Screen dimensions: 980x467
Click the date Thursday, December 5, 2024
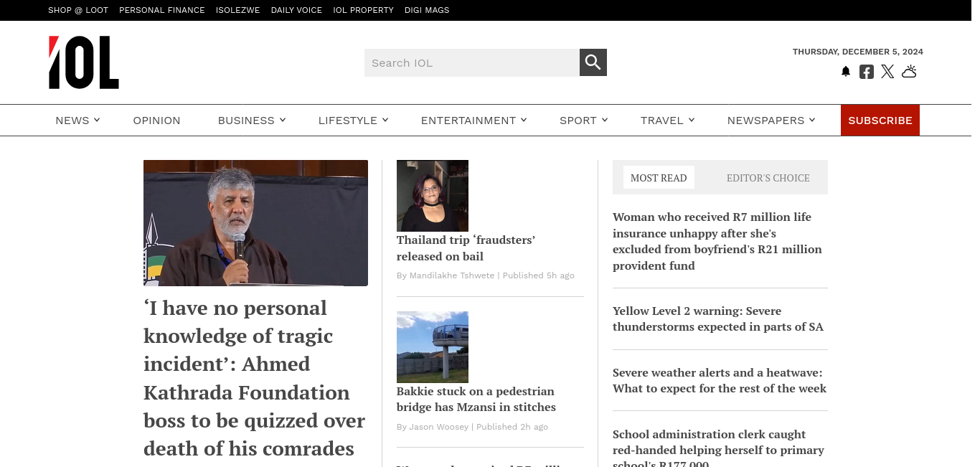(858, 52)
